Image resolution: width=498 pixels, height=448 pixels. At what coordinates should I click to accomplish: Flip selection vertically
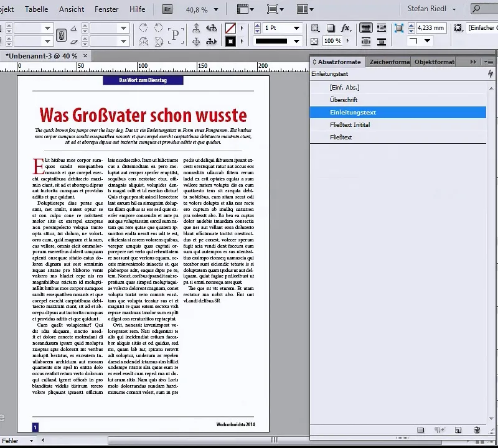159,41
